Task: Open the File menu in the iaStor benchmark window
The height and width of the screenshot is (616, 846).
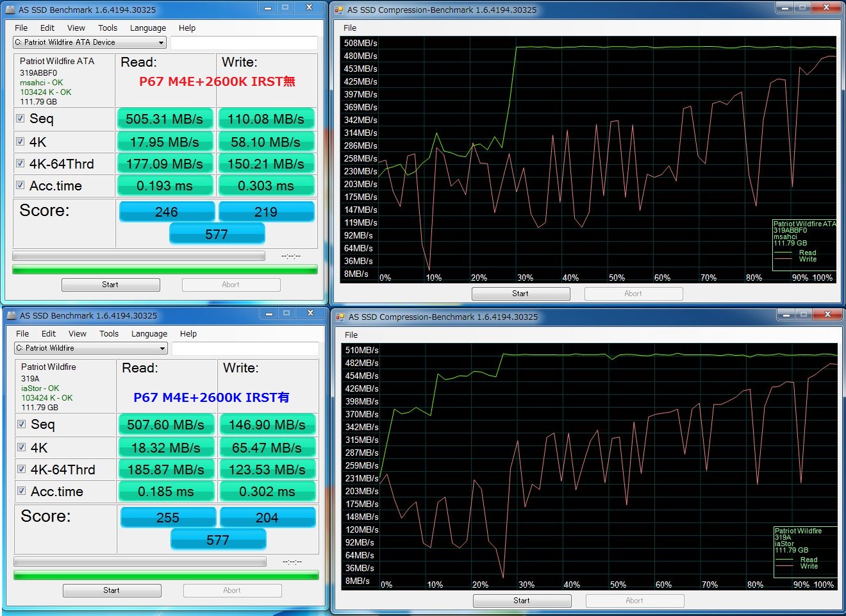Action: pos(22,334)
